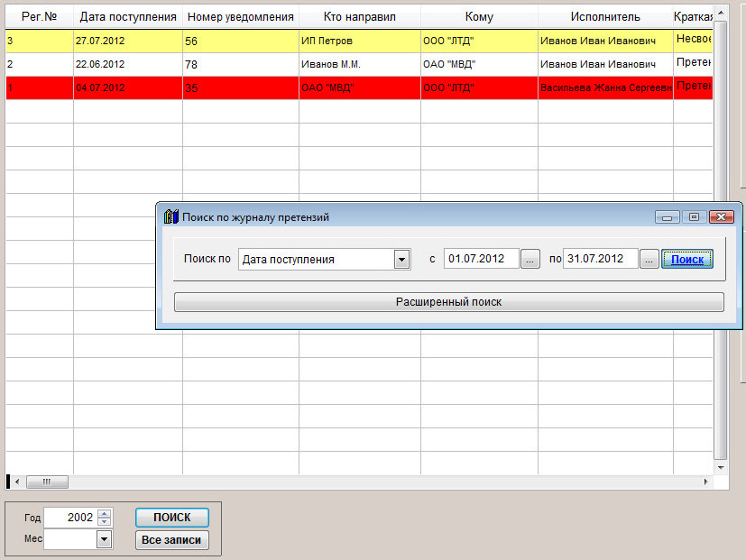Click 'Иванов Иван Иванович' in white row
Screen dimensions: 746x560
605,64
